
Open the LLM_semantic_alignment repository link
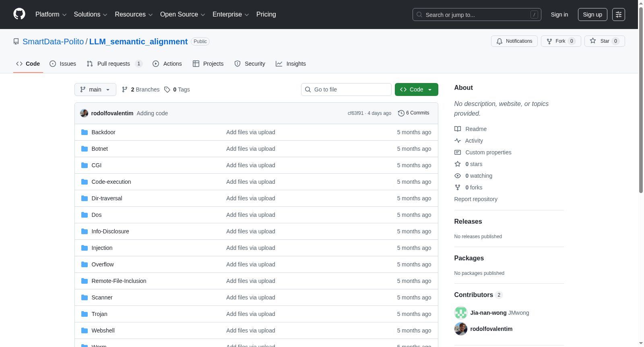click(x=138, y=42)
